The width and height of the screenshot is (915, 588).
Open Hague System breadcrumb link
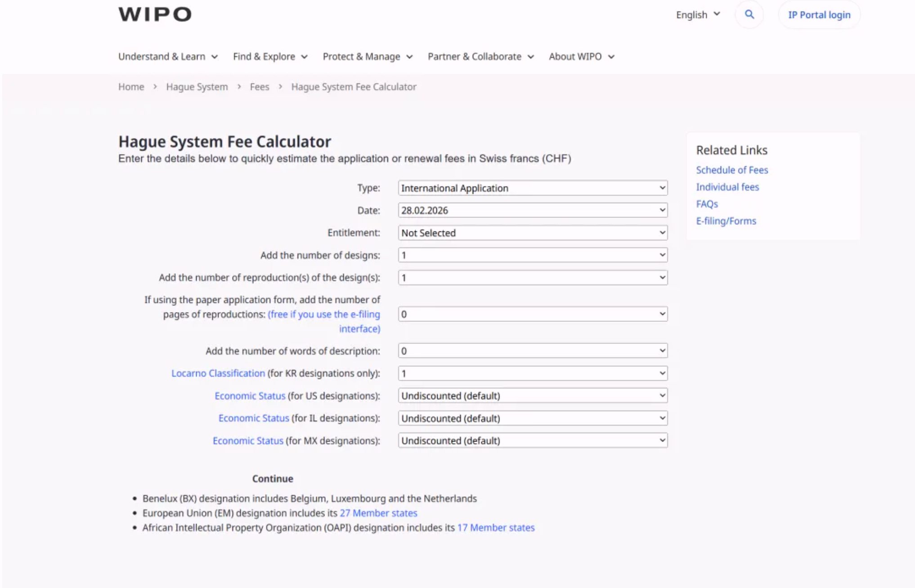197,87
